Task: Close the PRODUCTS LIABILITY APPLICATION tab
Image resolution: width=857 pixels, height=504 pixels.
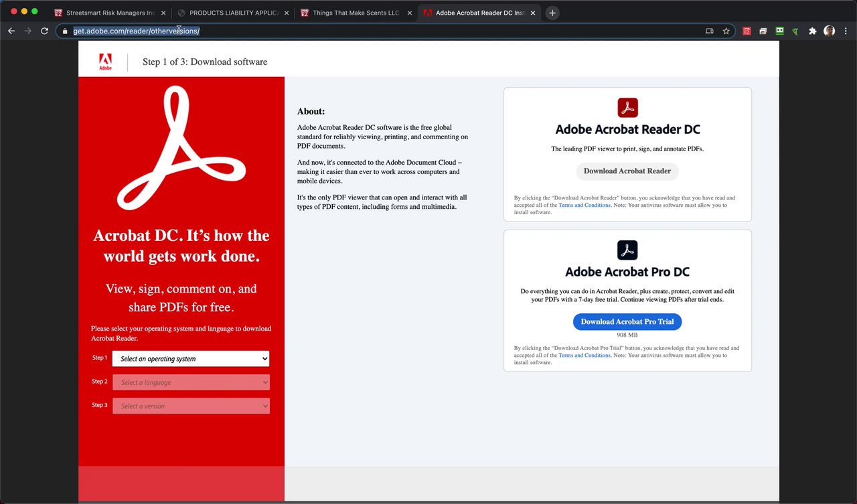Action: click(286, 13)
